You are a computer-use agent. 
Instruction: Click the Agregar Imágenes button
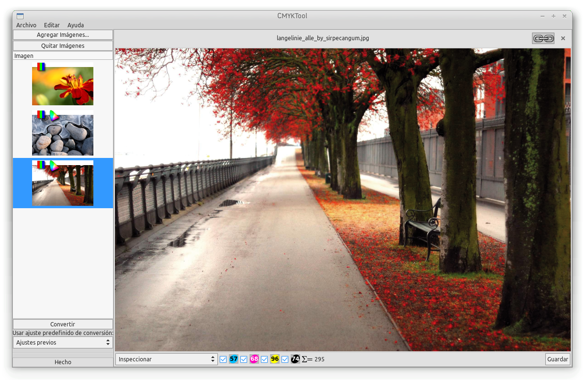[x=63, y=35]
